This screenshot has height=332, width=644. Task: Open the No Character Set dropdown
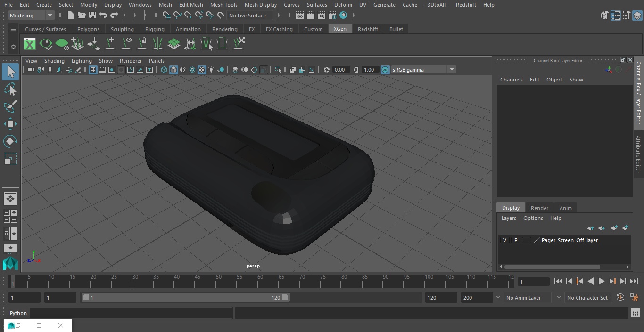click(x=587, y=298)
